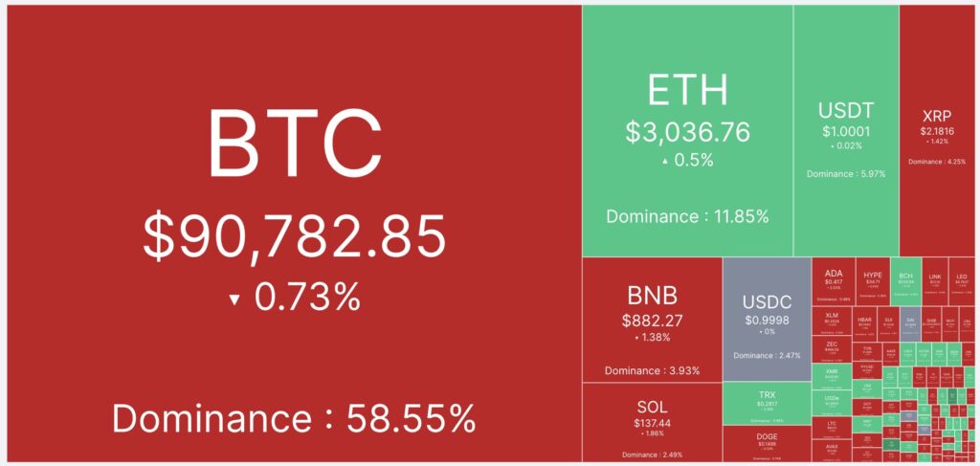This screenshot has height=466, width=980.
Task: Select the ETH tile
Action: [x=688, y=130]
